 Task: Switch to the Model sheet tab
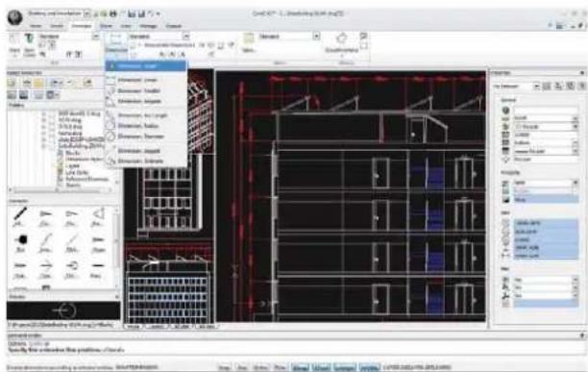(x=134, y=327)
